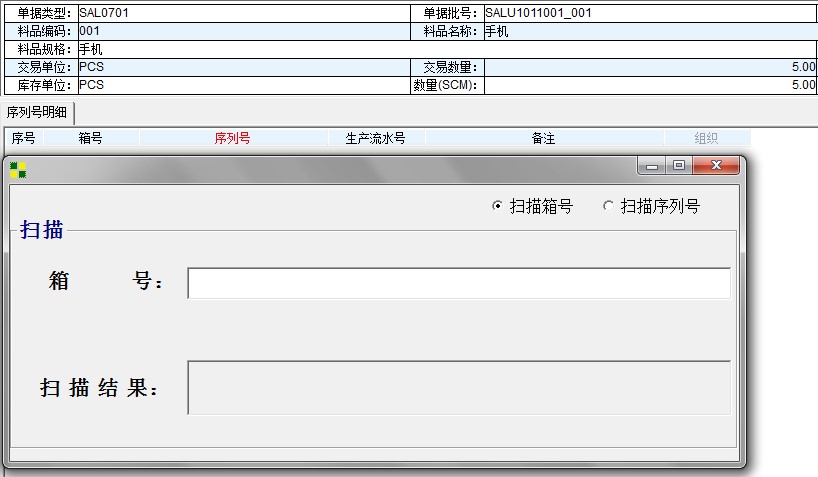
Task: Minimize the scan dialog window
Action: coord(652,166)
